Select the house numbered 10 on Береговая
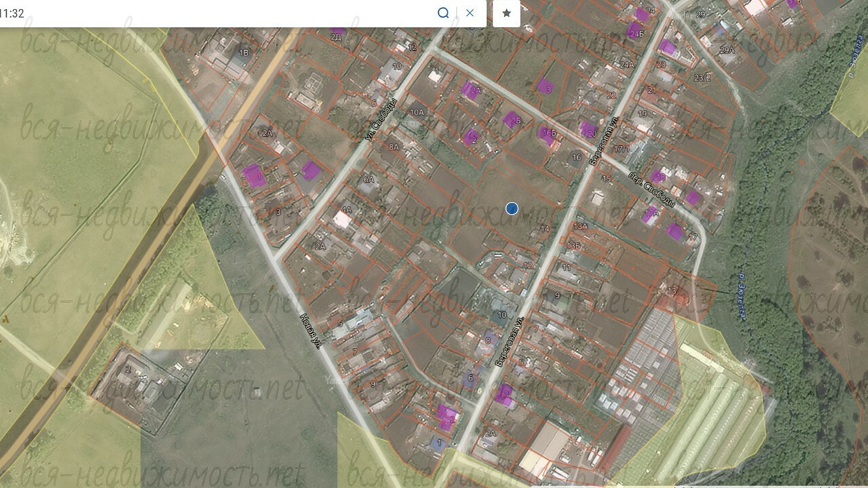 point(502,315)
